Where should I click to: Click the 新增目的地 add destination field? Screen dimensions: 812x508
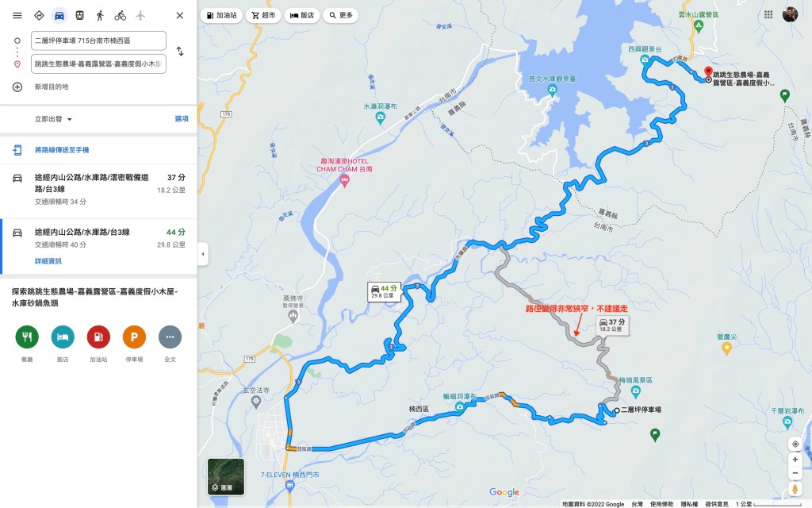coord(52,87)
